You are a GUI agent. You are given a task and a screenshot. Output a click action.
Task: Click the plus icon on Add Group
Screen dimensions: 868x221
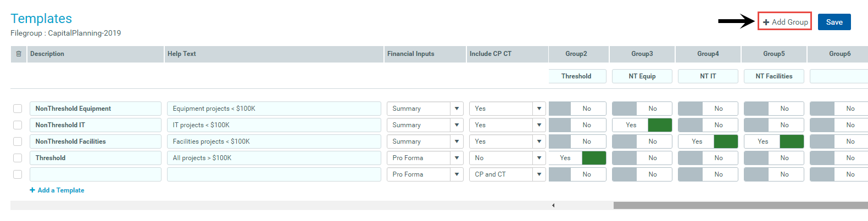point(766,22)
